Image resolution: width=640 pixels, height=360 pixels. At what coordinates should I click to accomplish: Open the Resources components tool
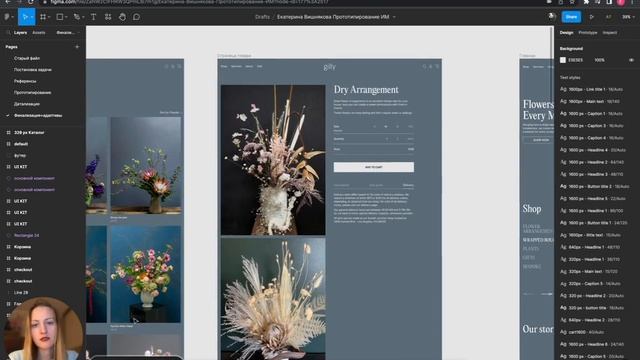pos(108,17)
